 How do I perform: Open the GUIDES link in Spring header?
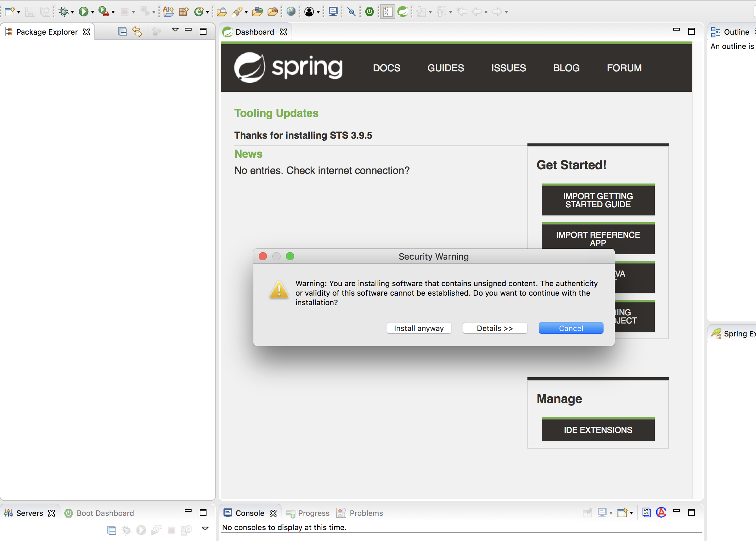446,68
